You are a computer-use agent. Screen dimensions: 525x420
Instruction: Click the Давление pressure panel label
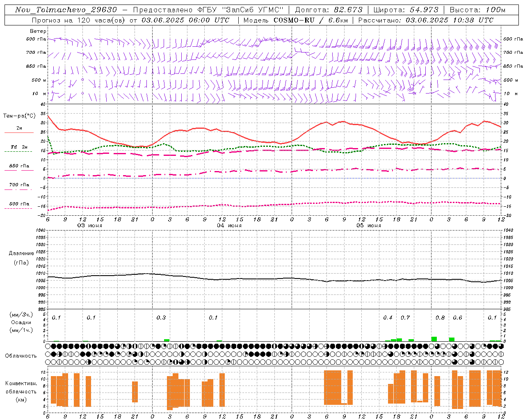click(x=21, y=253)
